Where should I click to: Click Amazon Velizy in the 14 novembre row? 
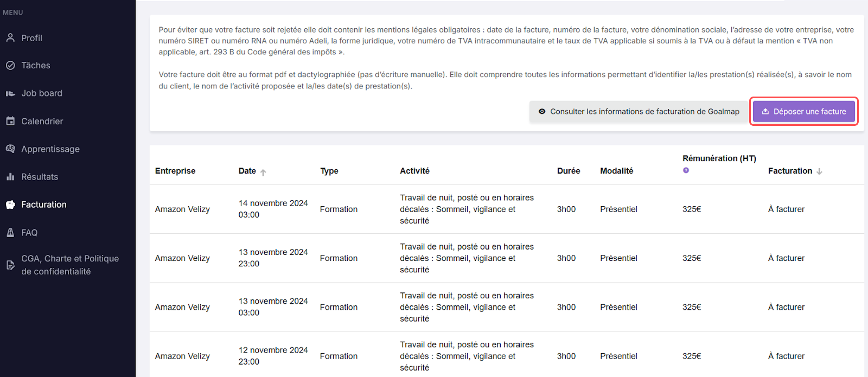point(182,209)
